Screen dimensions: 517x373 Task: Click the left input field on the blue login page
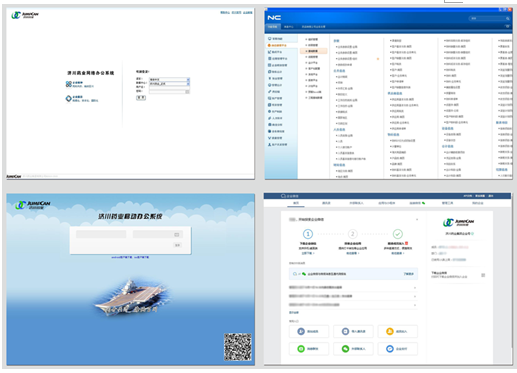tap(101, 234)
